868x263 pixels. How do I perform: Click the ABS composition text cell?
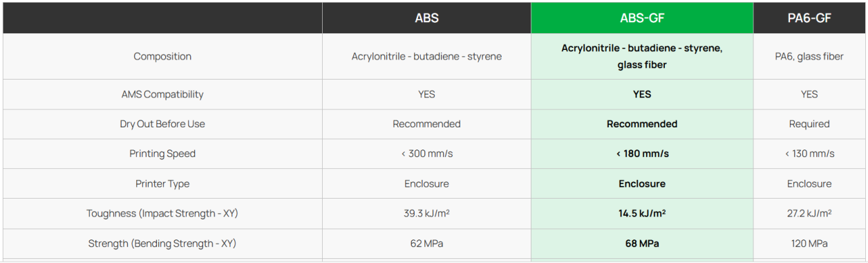click(x=426, y=57)
